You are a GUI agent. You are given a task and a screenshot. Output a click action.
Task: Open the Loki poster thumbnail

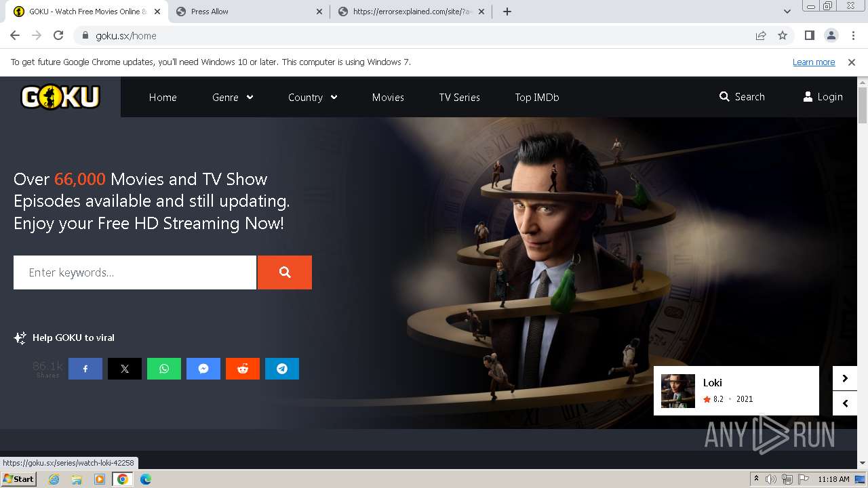coord(678,391)
